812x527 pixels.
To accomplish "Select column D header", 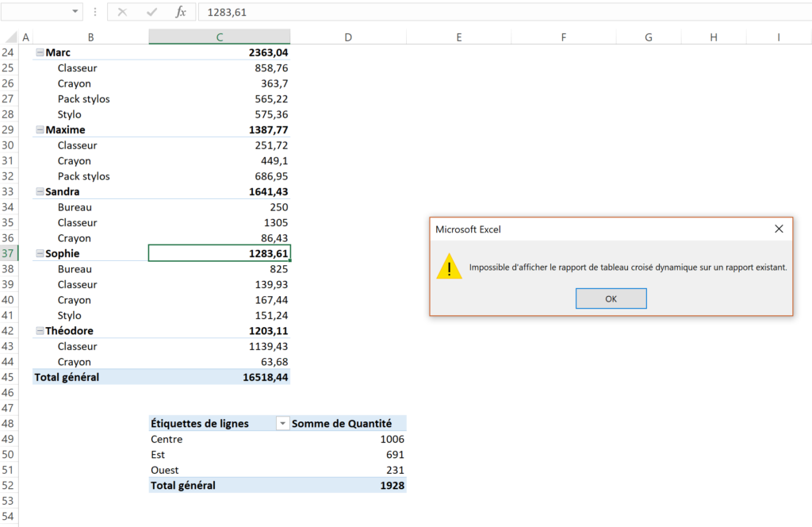I will point(348,37).
